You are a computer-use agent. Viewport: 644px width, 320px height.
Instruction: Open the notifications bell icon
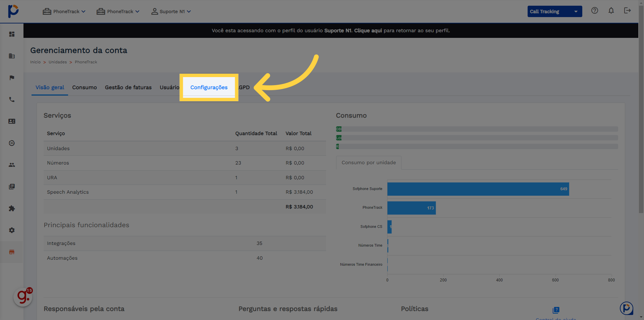[611, 11]
